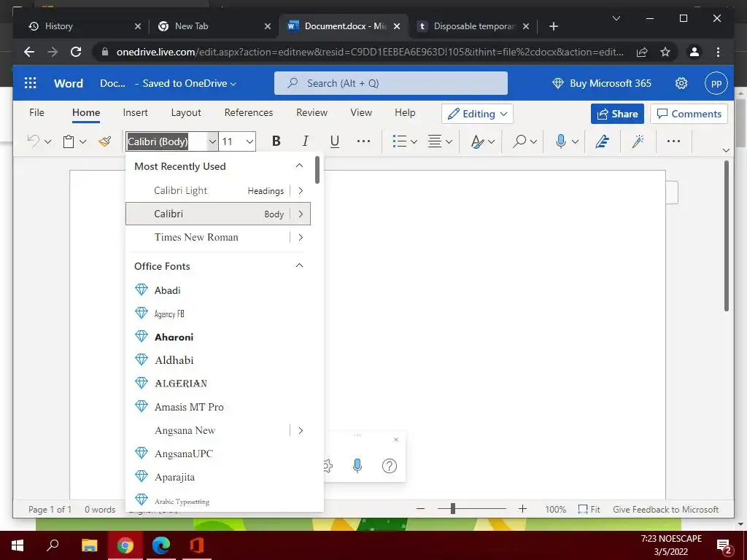Open a new browser tab
The height and width of the screenshot is (560, 747).
[553, 26]
